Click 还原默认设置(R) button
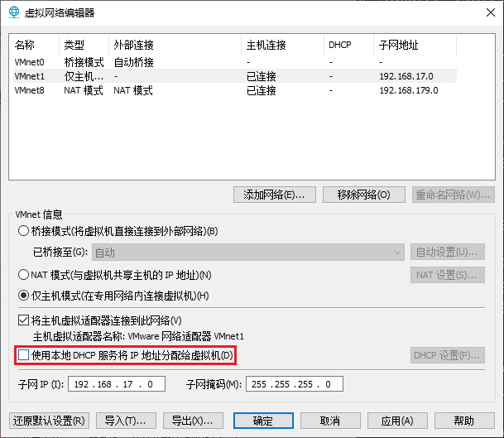This screenshot has height=438, width=504. pyautogui.click(x=49, y=421)
